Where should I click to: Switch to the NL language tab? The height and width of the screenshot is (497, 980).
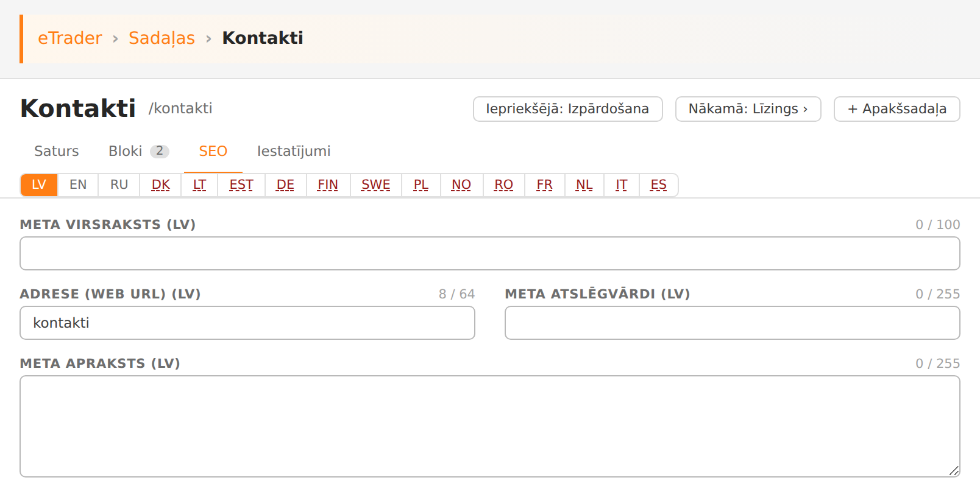point(584,185)
